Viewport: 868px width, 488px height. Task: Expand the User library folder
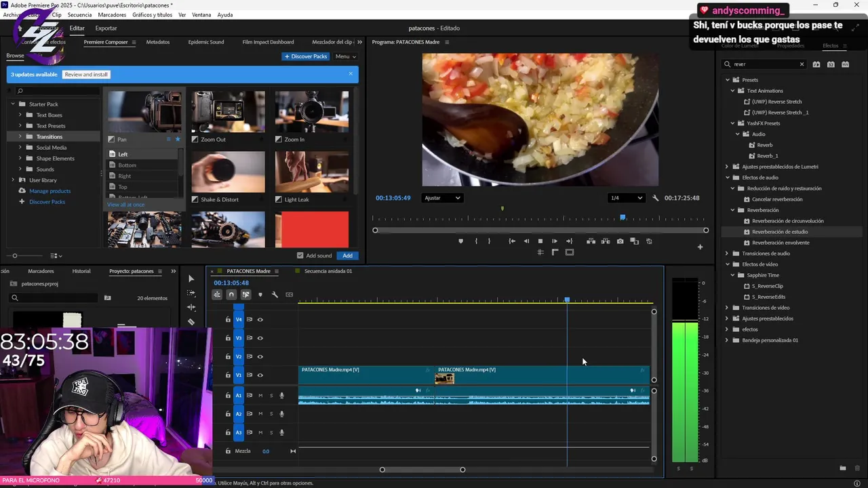(x=13, y=180)
